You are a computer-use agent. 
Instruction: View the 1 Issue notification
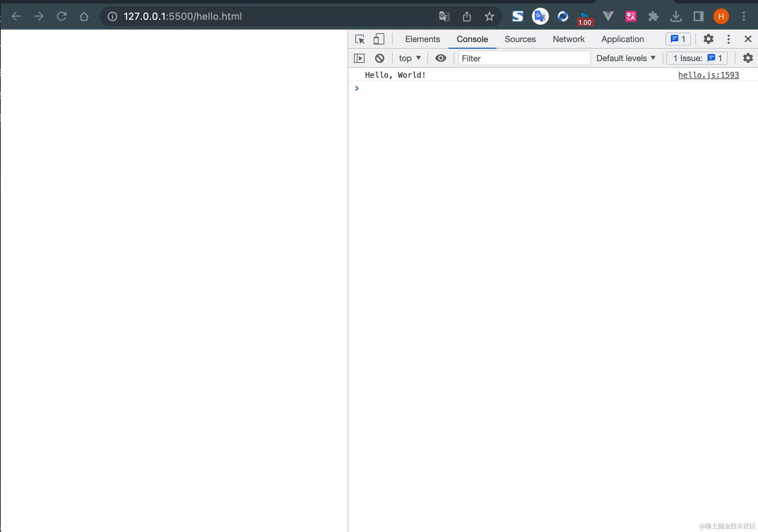695,58
